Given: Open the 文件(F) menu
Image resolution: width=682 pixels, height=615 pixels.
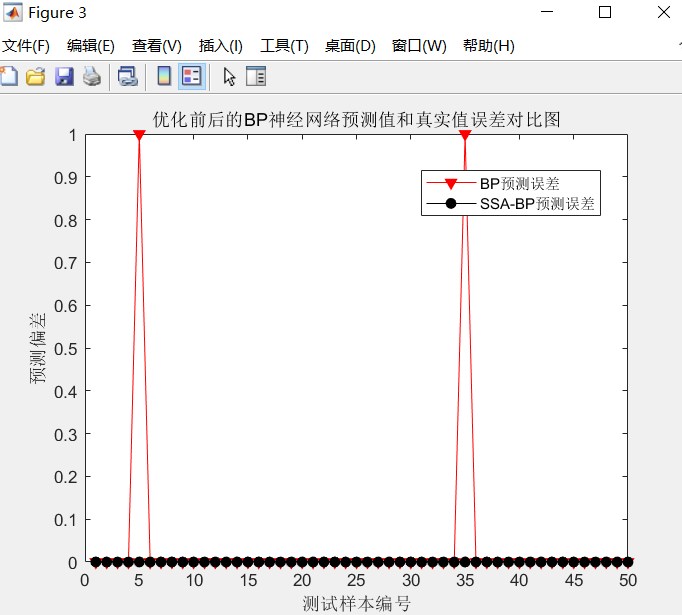Looking at the screenshot, I should point(26,46).
